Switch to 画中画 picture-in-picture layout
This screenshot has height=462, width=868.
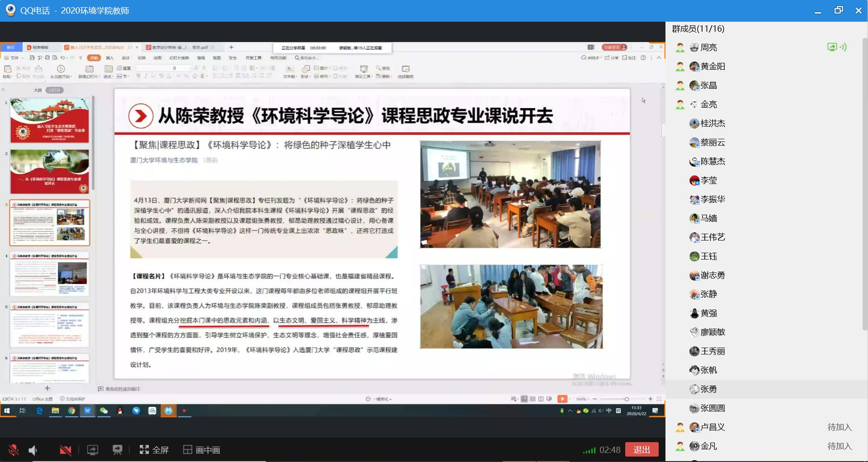point(202,450)
